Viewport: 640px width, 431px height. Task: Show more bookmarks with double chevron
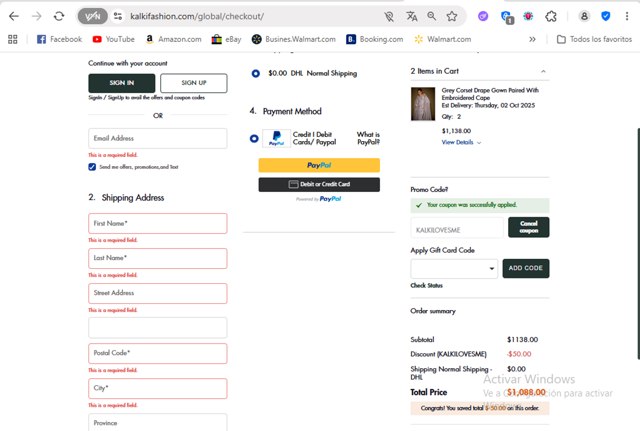pos(532,39)
